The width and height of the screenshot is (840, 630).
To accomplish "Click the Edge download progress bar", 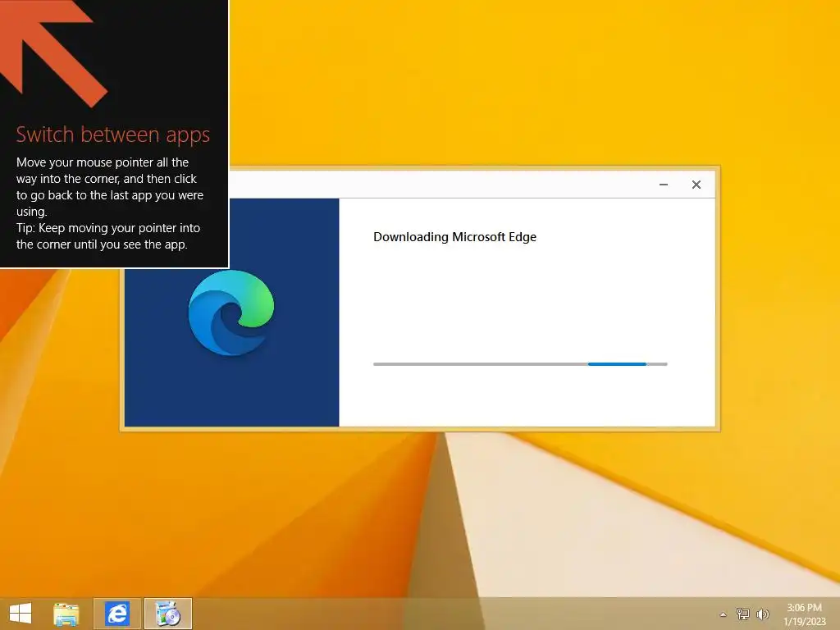I will pos(520,364).
